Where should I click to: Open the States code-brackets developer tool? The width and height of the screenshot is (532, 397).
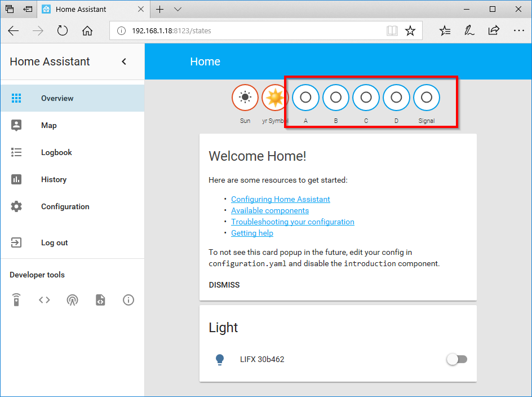(x=45, y=300)
